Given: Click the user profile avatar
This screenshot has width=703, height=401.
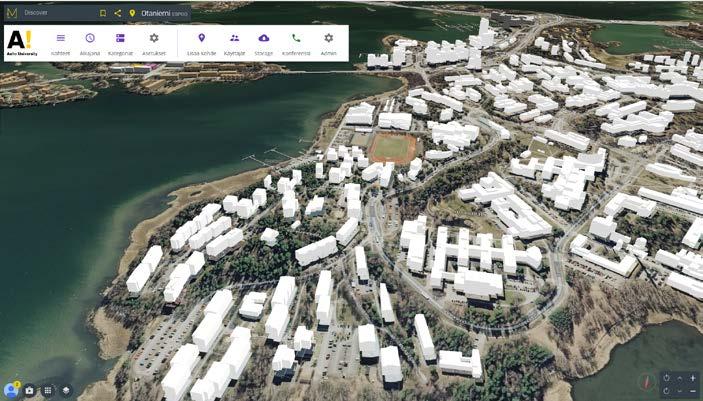Looking at the screenshot, I should click(x=10, y=391).
